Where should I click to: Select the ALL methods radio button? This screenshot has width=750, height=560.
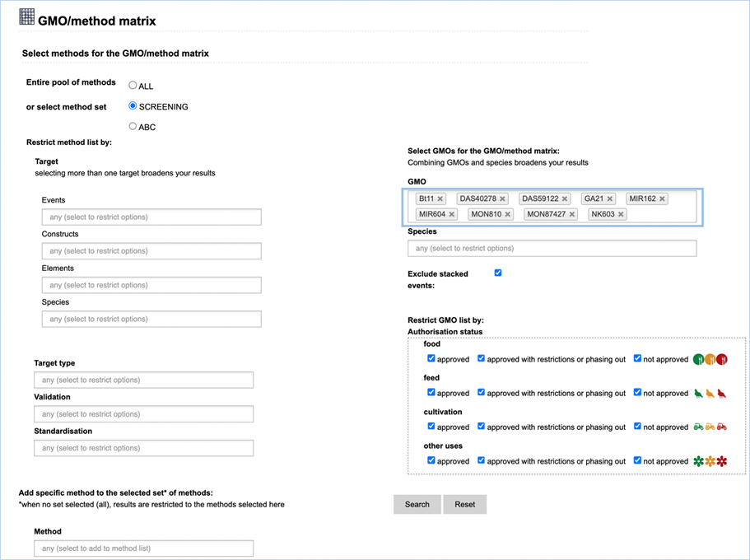(x=133, y=85)
